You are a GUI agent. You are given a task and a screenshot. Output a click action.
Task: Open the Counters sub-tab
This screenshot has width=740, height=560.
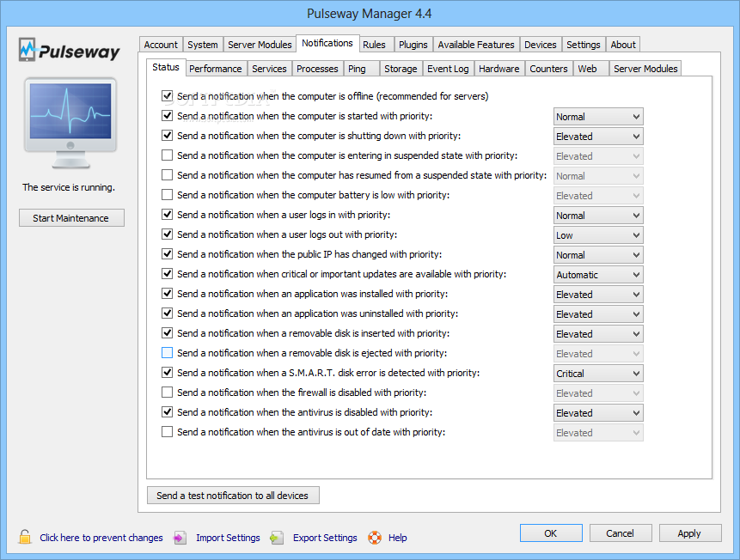pos(548,69)
